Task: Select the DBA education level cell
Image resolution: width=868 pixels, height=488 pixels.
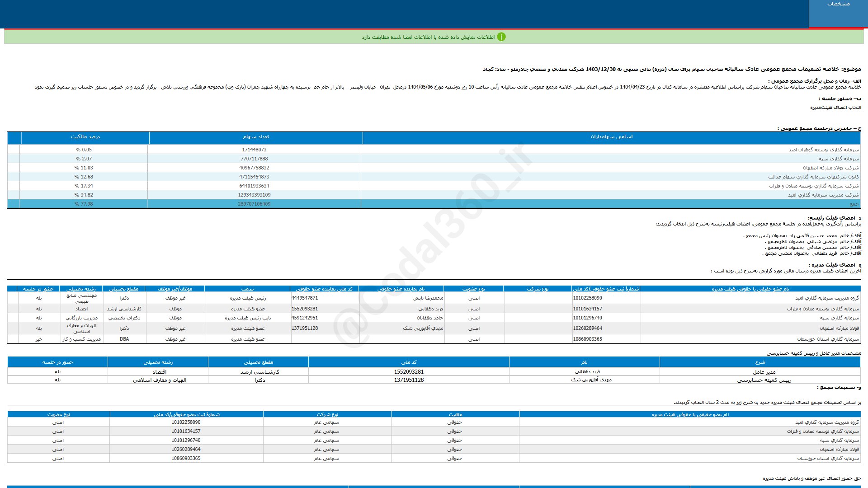Action: pos(124,339)
